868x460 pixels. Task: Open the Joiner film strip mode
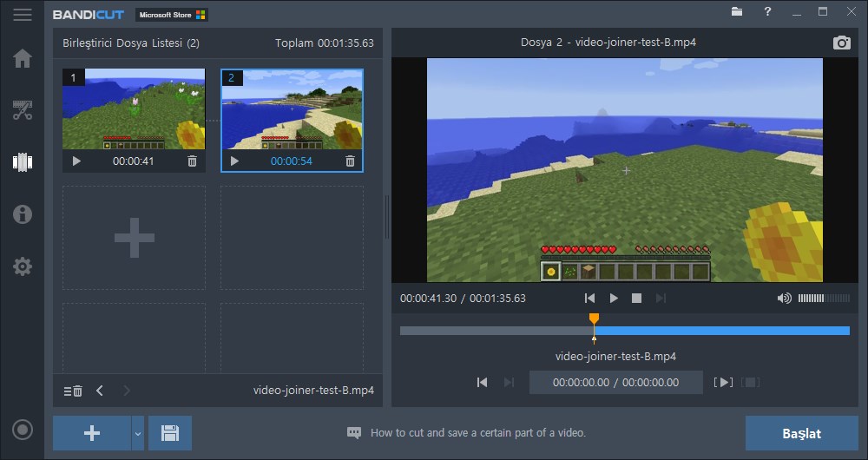pos(23,162)
